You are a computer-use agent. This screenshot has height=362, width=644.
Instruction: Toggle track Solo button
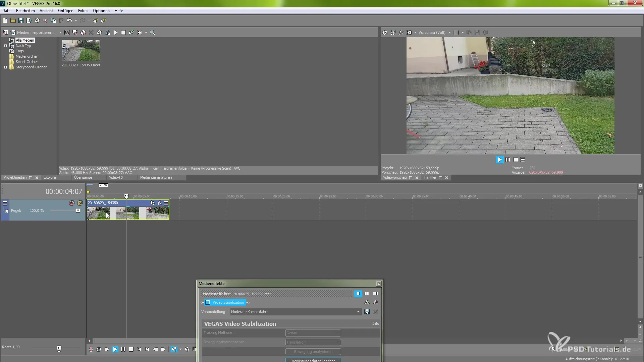pos(80,203)
